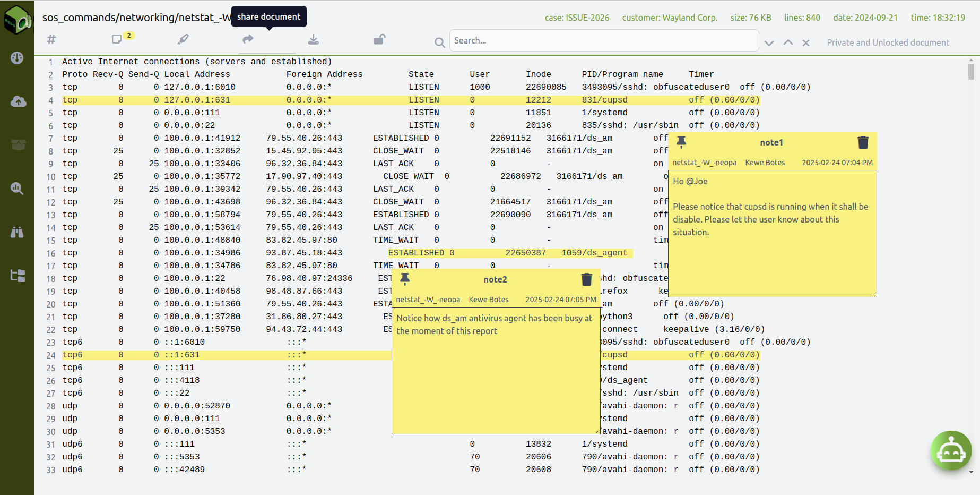980x495 pixels.
Task: Click the note1 resize handle corner
Action: point(873,294)
